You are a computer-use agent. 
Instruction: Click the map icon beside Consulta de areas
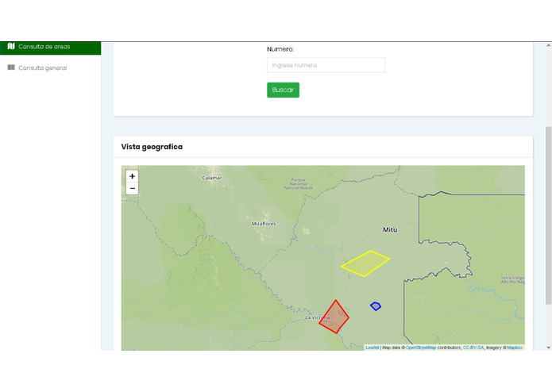pyautogui.click(x=11, y=46)
